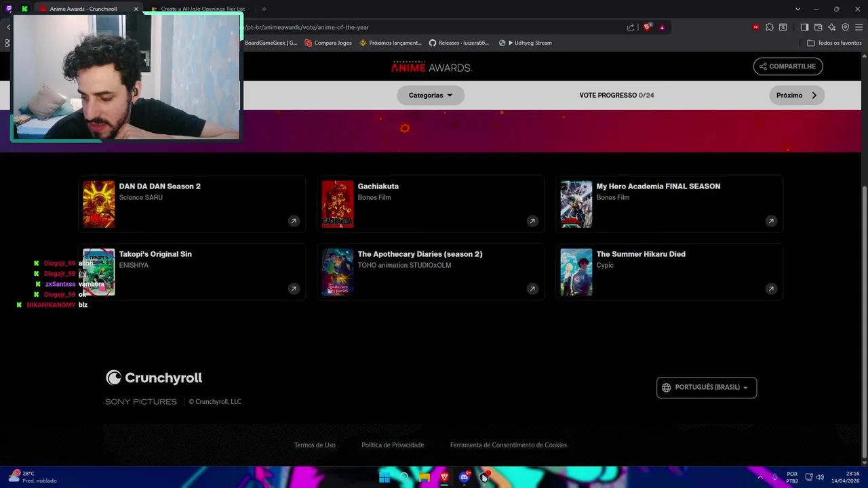
Task: Click the share page icon in address bar
Action: click(631, 27)
